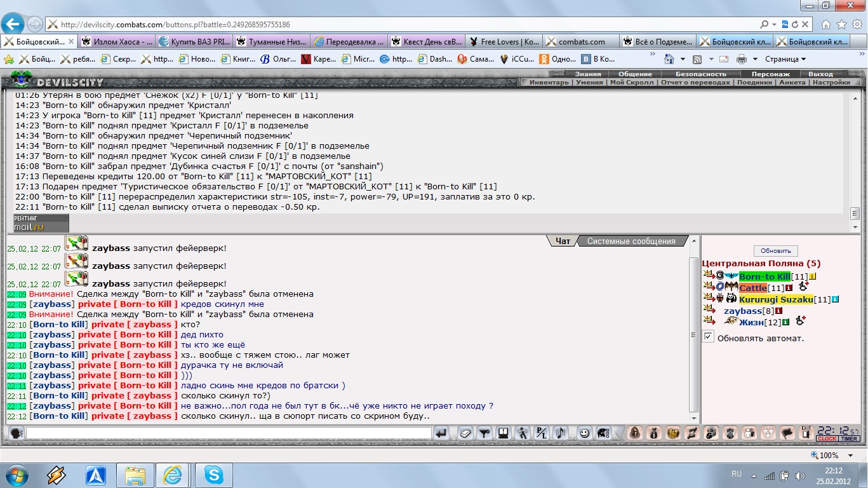Screen dimensions: 868x488
Task: Click the mail.ru rating banner
Action: coord(41,223)
